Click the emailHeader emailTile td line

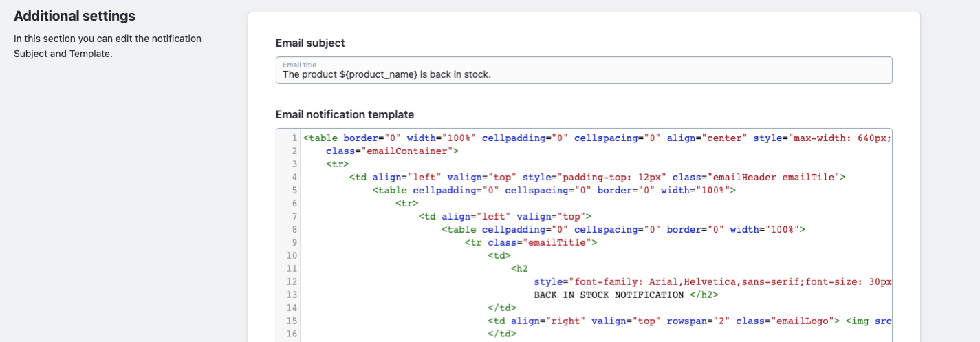click(597, 177)
